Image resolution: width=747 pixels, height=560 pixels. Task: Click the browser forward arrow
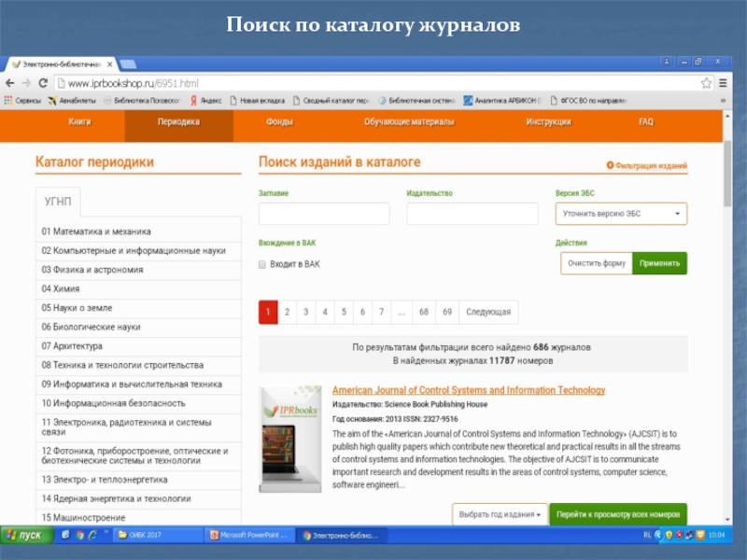pyautogui.click(x=26, y=83)
